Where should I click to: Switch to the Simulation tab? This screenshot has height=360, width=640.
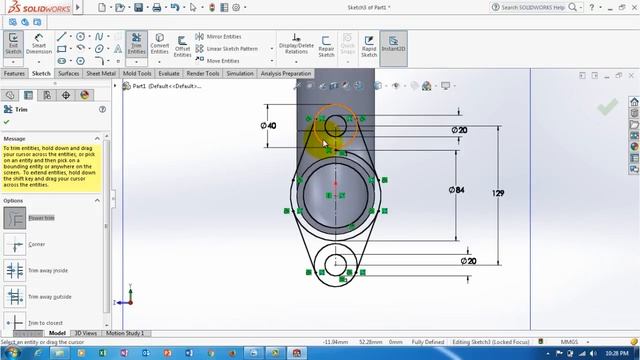(x=240, y=73)
